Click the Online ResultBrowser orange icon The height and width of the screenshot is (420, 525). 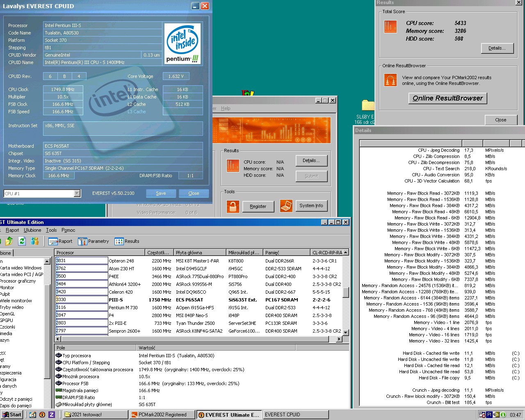coord(390,80)
